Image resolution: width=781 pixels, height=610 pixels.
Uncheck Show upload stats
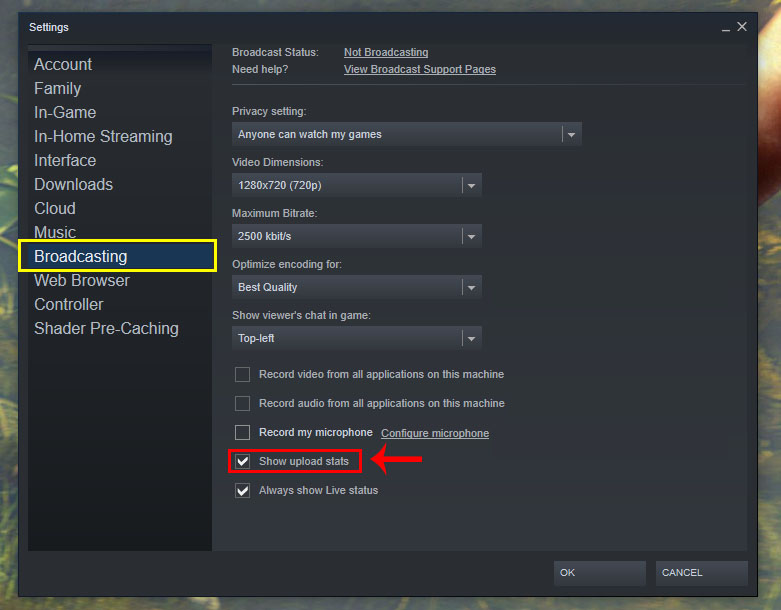243,462
